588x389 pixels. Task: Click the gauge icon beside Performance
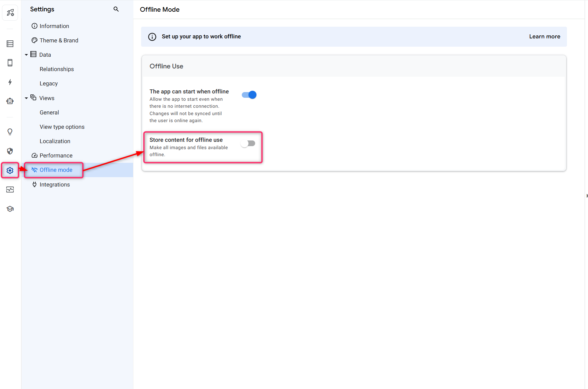tap(34, 155)
